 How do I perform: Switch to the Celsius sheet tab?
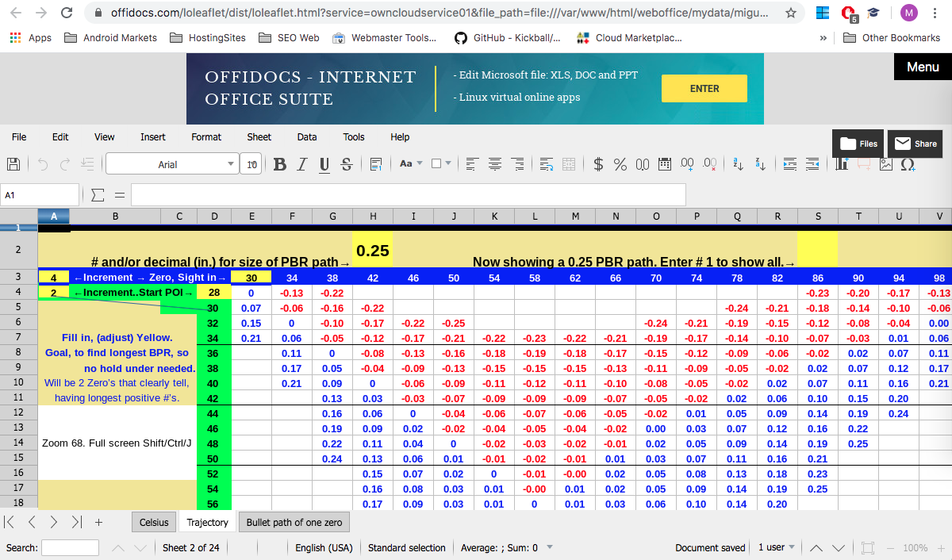tap(154, 522)
